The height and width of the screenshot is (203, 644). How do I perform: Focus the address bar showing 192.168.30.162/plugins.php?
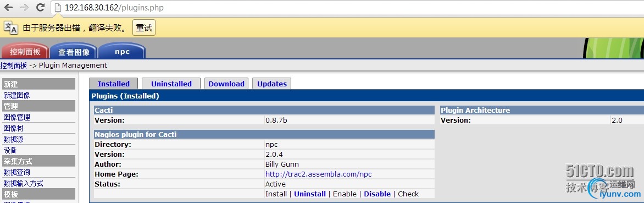tap(347, 8)
